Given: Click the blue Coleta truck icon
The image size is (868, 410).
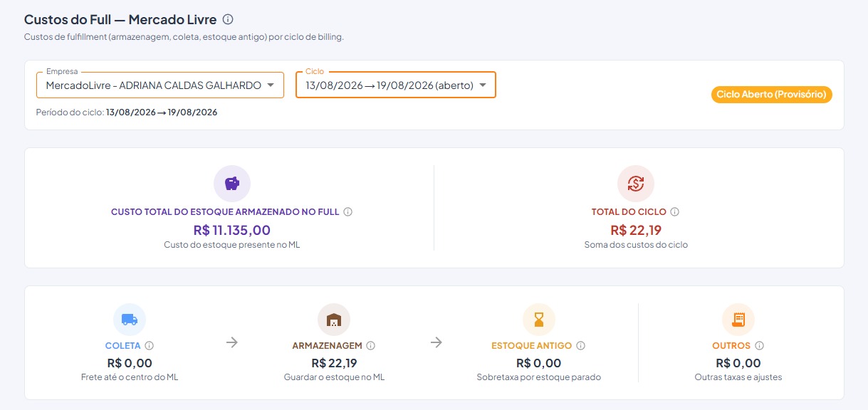Looking at the screenshot, I should click(130, 320).
